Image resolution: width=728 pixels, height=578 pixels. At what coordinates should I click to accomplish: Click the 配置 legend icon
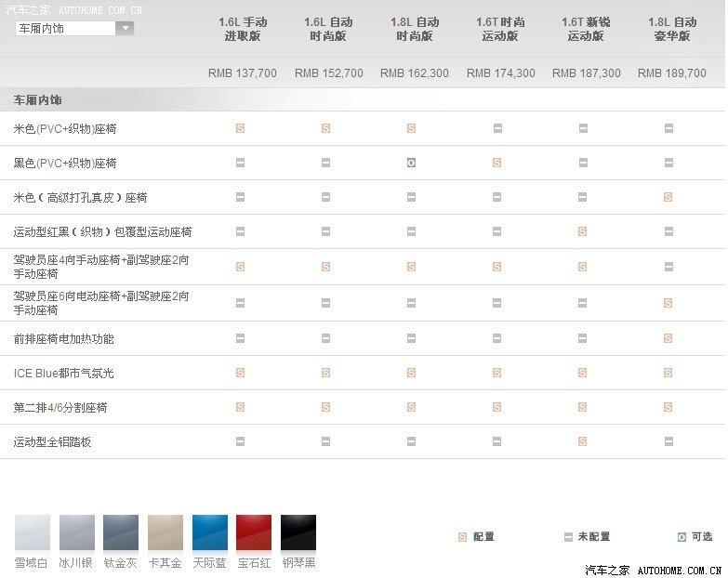[x=462, y=537]
